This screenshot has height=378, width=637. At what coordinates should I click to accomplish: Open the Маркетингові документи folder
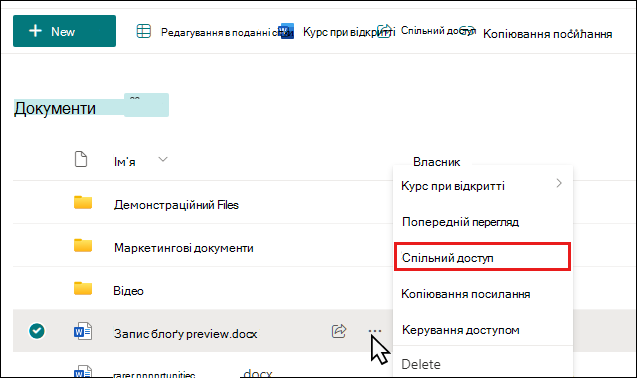(184, 248)
